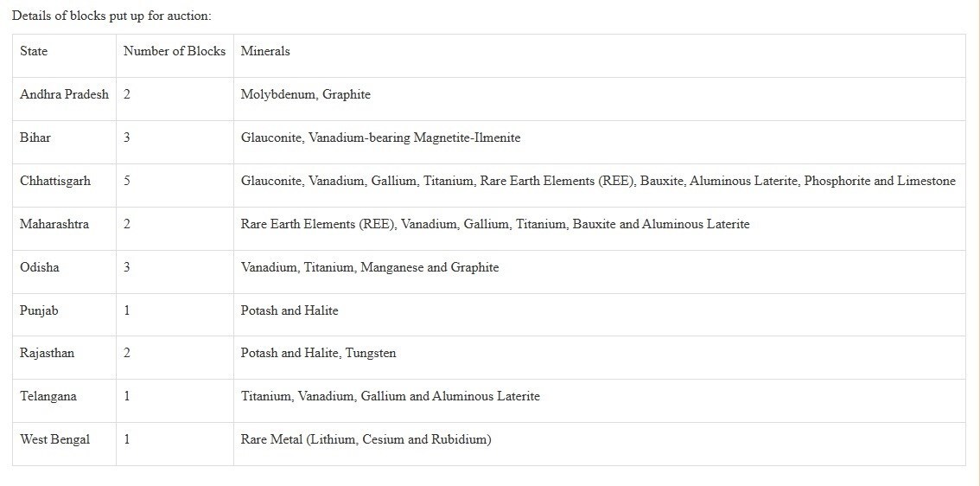The width and height of the screenshot is (980, 486).
Task: Click the 'Maharashtra' state name
Action: 54,224
